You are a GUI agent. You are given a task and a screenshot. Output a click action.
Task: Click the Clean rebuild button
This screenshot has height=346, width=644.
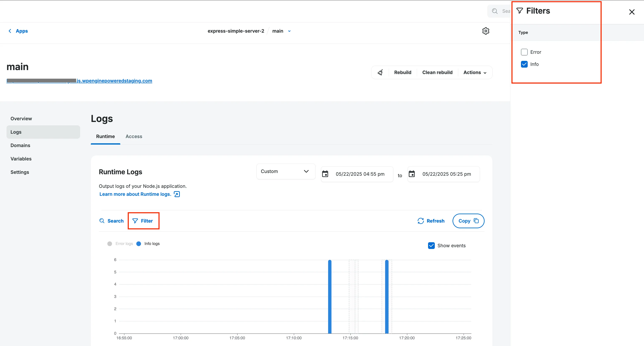tap(437, 72)
